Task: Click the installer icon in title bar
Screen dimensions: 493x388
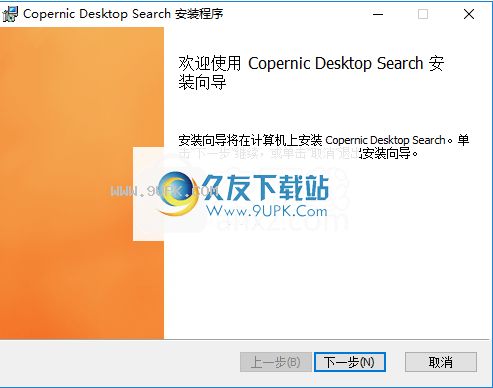Action: point(10,14)
